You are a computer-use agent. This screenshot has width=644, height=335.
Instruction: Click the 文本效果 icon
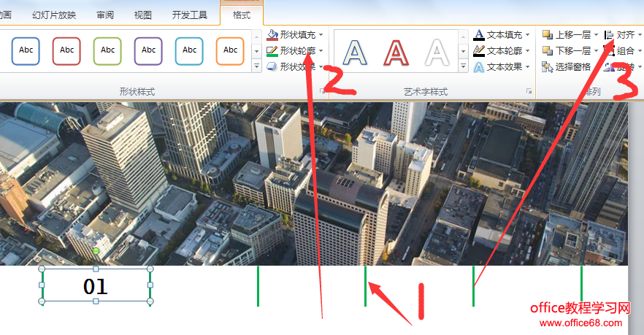tap(479, 67)
